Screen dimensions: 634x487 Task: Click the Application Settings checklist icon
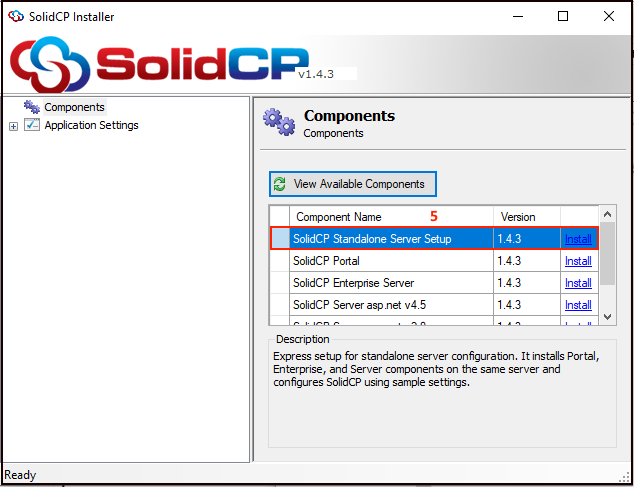(x=32, y=125)
